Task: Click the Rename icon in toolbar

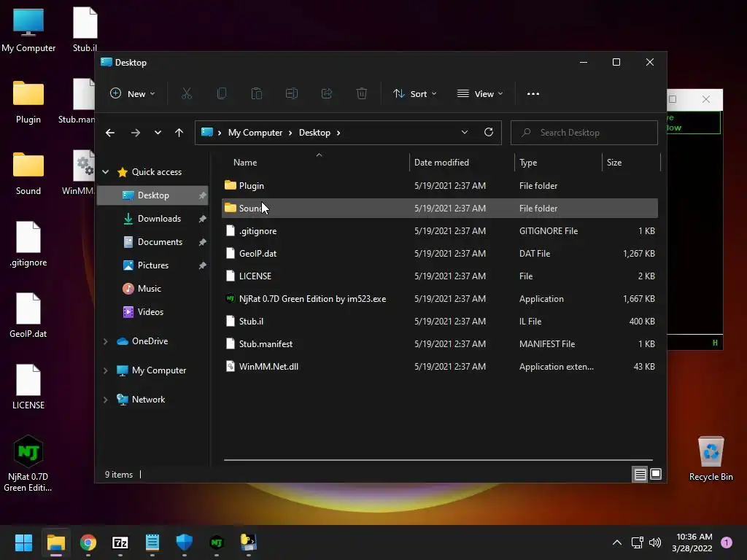Action: pyautogui.click(x=292, y=94)
